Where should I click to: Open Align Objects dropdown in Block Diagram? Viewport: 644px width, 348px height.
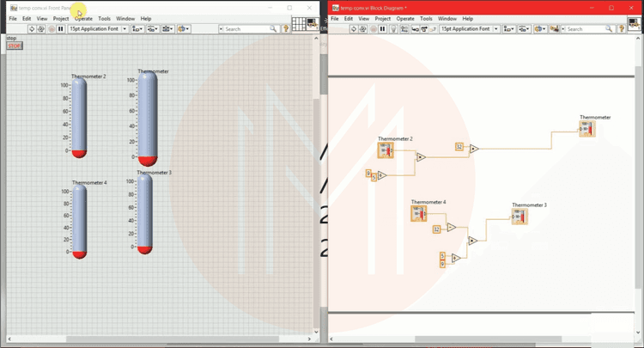[x=509, y=28]
